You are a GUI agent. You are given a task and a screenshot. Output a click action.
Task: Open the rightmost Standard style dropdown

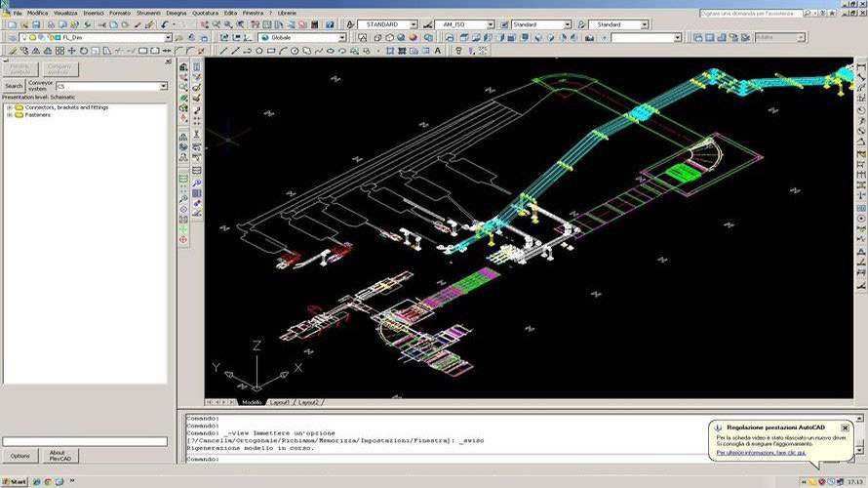point(645,24)
